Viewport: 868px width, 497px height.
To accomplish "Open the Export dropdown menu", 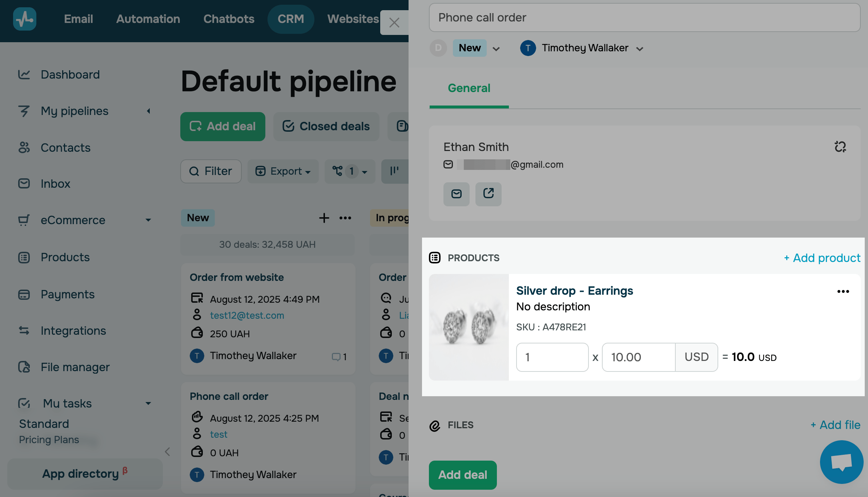I will [x=283, y=171].
